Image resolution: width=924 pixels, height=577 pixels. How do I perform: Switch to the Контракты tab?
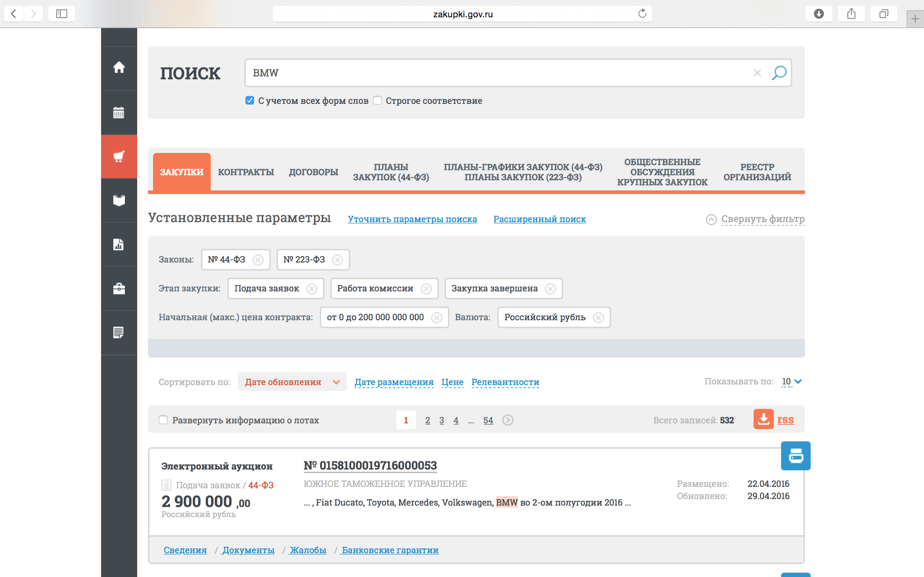246,172
